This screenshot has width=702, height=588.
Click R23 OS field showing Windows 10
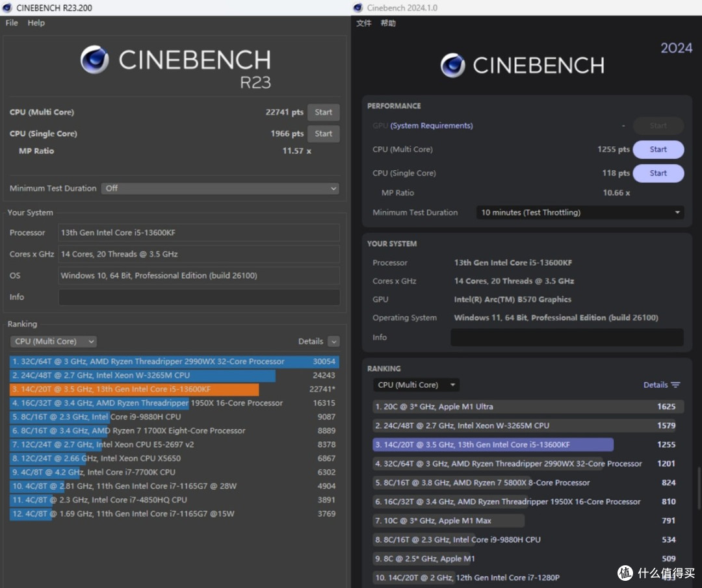[199, 275]
